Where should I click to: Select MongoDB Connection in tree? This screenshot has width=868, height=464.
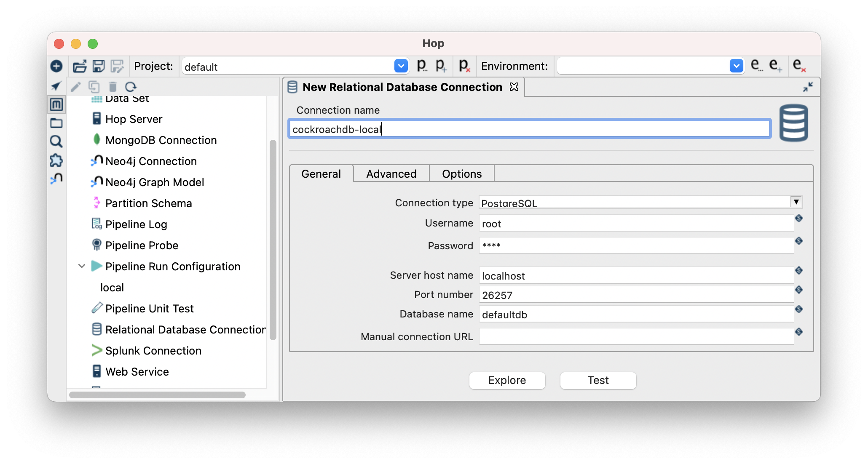(x=161, y=140)
